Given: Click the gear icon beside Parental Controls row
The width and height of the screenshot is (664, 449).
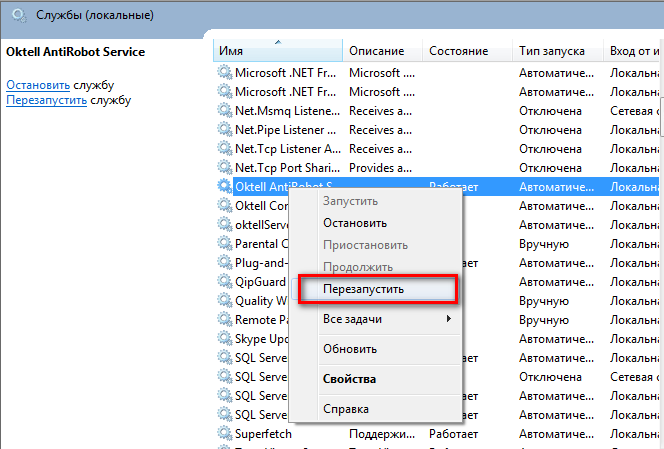Looking at the screenshot, I should [225, 244].
